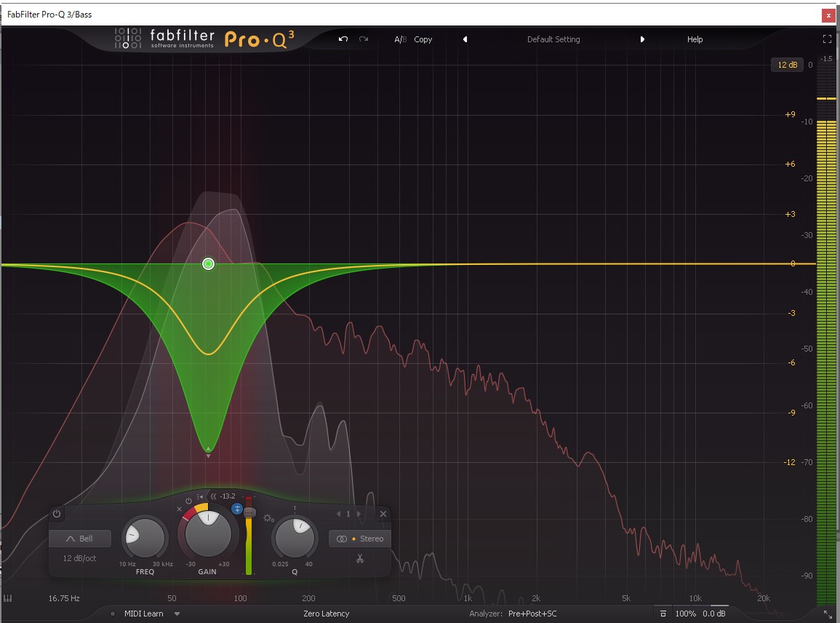Toggle piano roll display icon

[8, 598]
